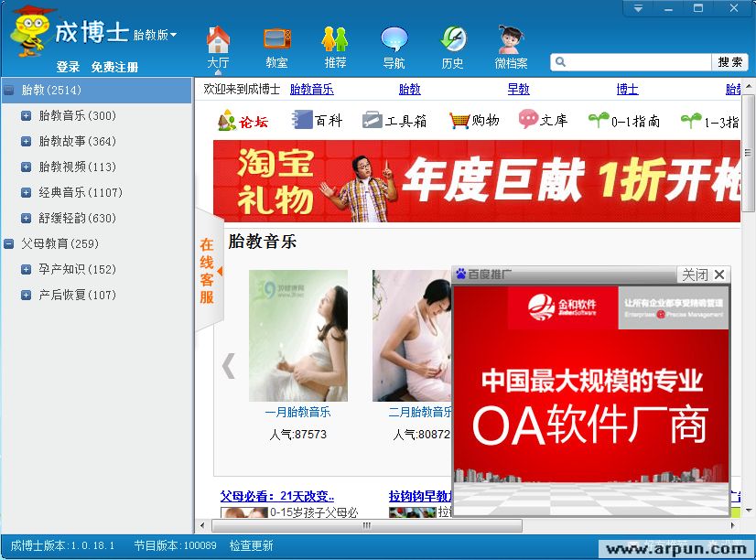This screenshot has width=756, height=560.
Task: Click the vertical scrollbar thumb
Action: coord(748,153)
